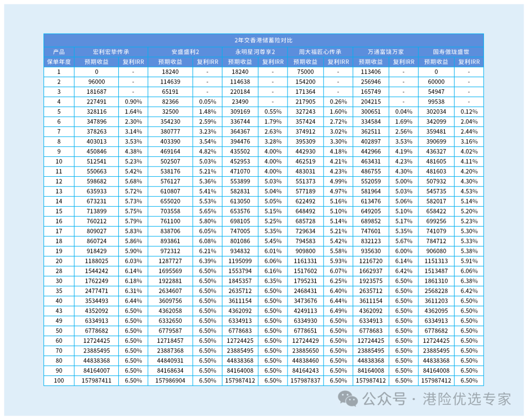Click the IRR value 0.90%
Viewport: 528px width, 420px height.
click(x=133, y=102)
